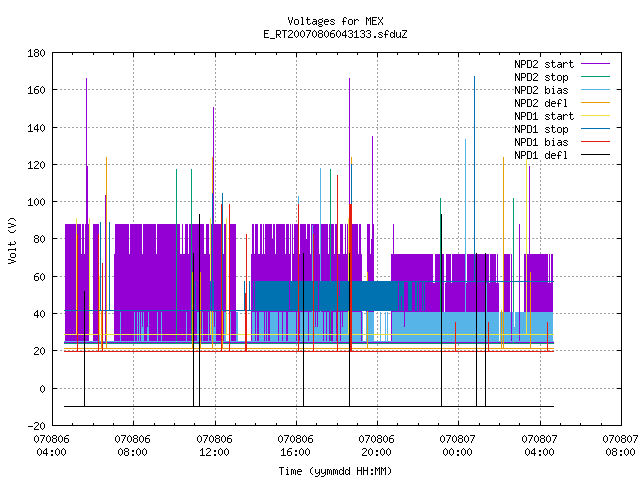
Task: Click the "NPD2 bias" legend label
Action: pos(541,90)
